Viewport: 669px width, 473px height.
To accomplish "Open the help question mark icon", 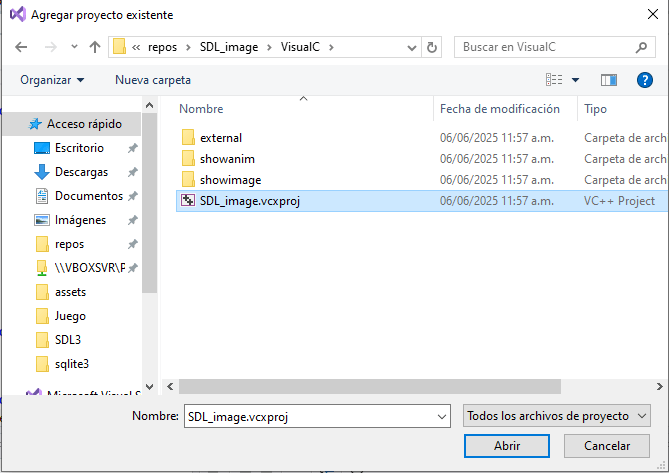I will 644,79.
